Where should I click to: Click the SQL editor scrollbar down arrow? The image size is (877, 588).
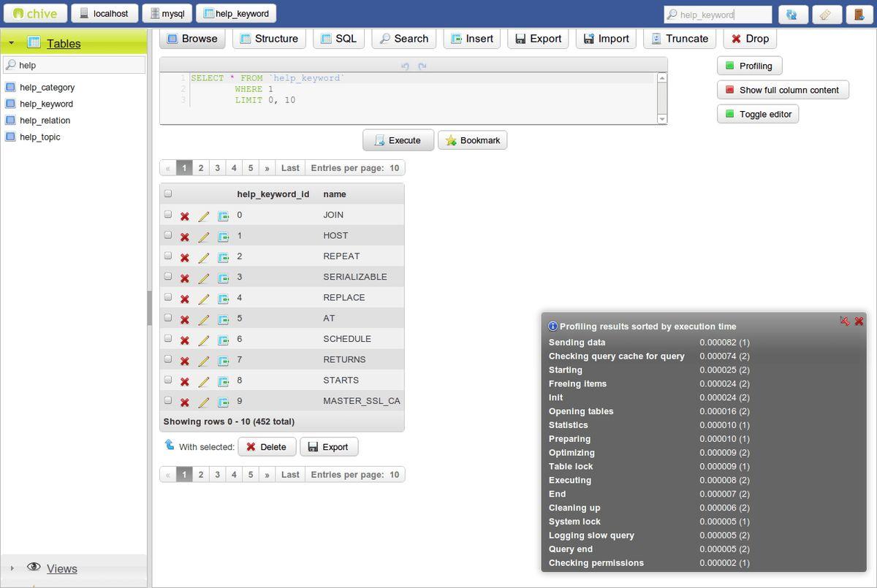[x=662, y=119]
